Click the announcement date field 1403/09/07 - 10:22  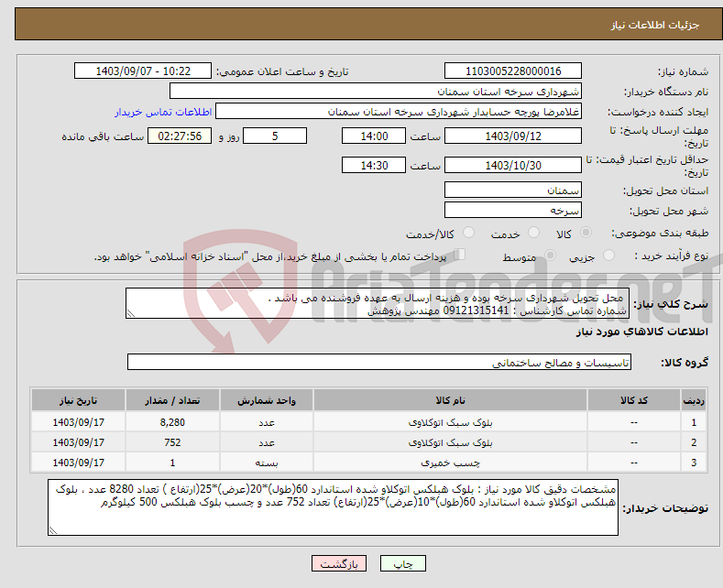coord(143,71)
